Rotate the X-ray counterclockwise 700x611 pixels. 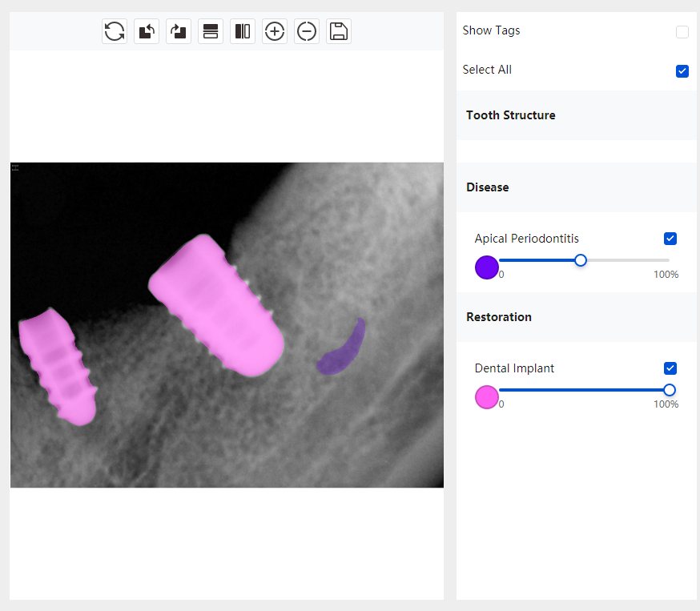coord(147,31)
